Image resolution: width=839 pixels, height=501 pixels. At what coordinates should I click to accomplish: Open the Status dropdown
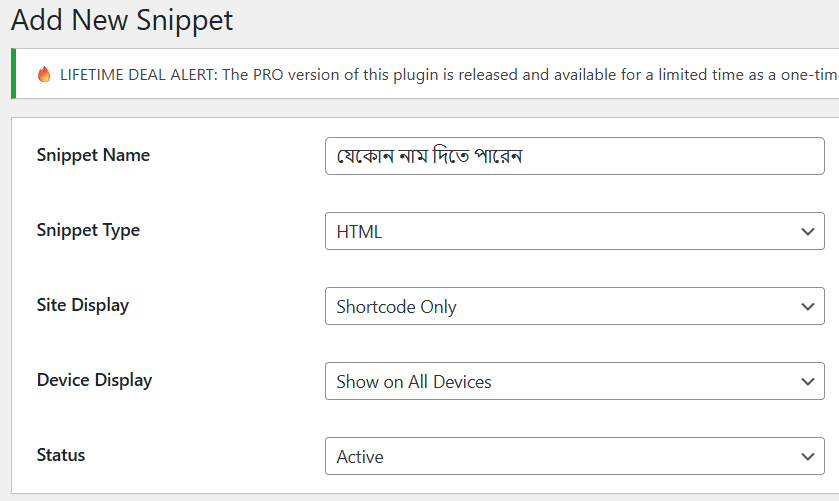tap(574, 456)
